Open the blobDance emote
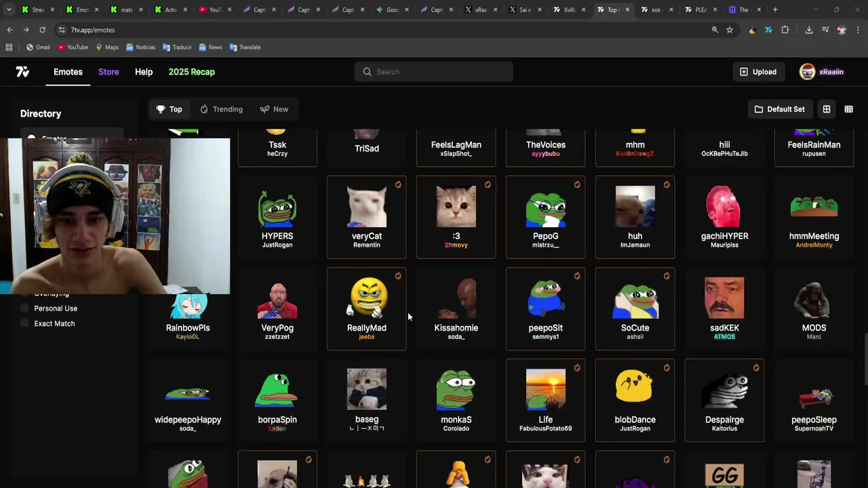 click(635, 401)
